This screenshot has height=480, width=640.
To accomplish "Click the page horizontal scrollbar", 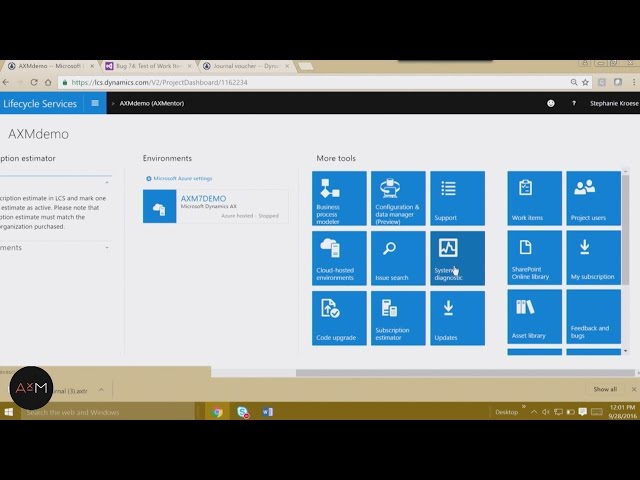I will [464, 373].
